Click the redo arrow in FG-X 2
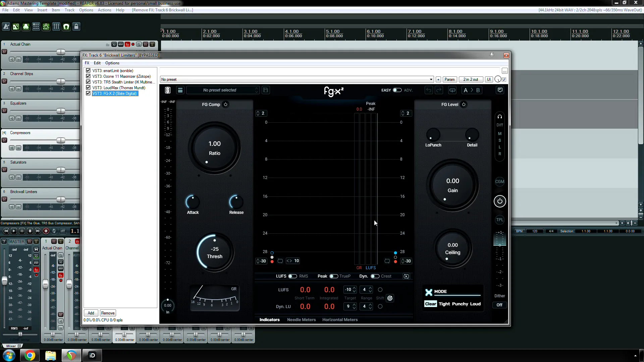This screenshot has height=362, width=644. pos(439,90)
